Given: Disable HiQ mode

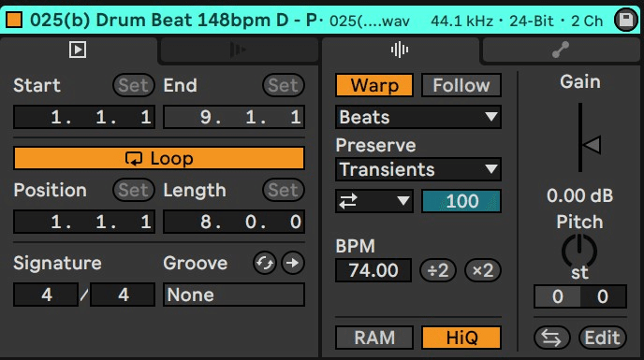Looking at the screenshot, I should (x=461, y=338).
